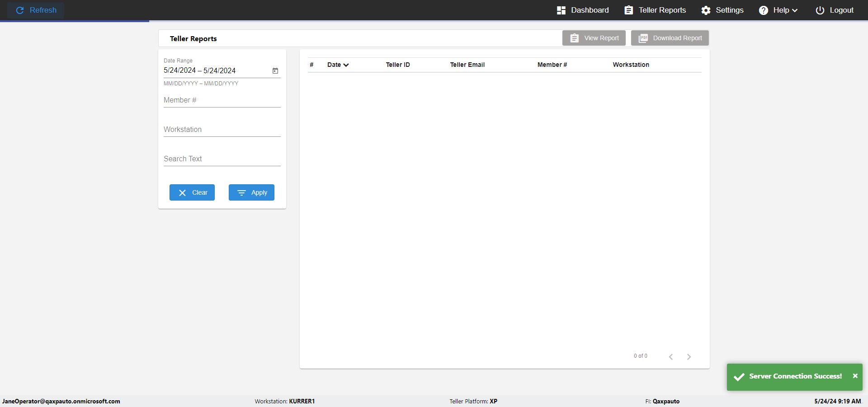Image resolution: width=868 pixels, height=407 pixels.
Task: Click the 'MM/DD/YYYY – MM/DD/YYYY' format hint
Action: pos(201,84)
